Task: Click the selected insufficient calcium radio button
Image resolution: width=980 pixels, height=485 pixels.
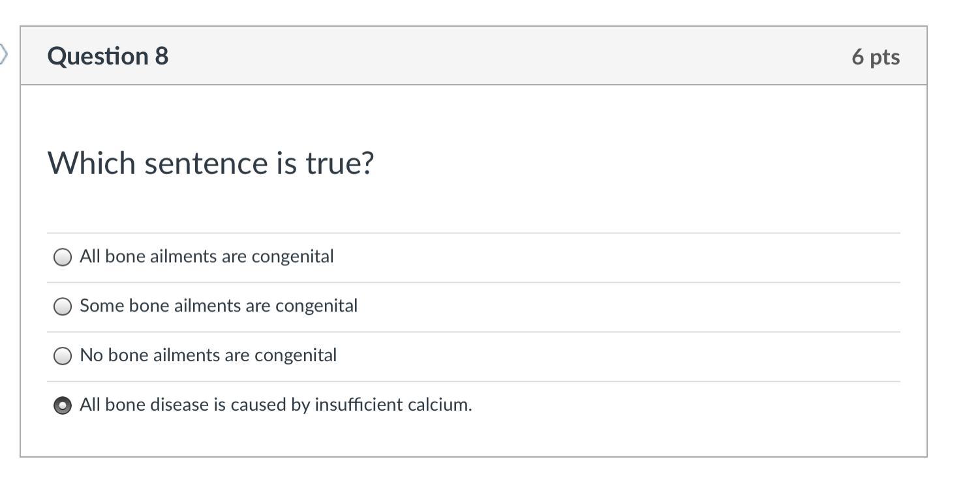Action: 62,405
